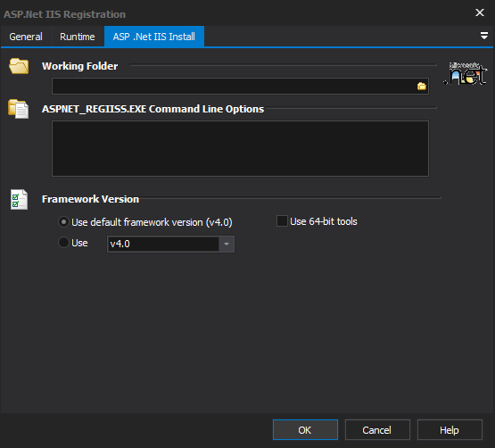495x448 pixels.
Task: Select the Use specific version radio button
Action: coord(63,243)
